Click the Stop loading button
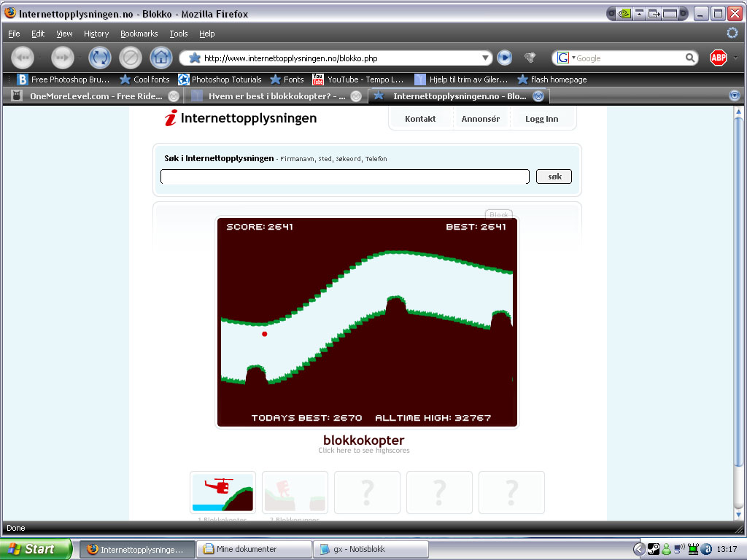The image size is (747, 560). [131, 58]
